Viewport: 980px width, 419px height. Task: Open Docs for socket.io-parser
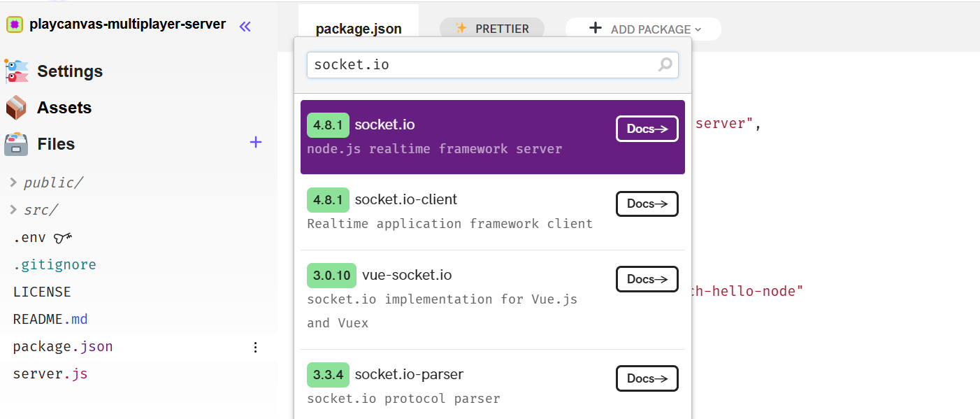647,378
